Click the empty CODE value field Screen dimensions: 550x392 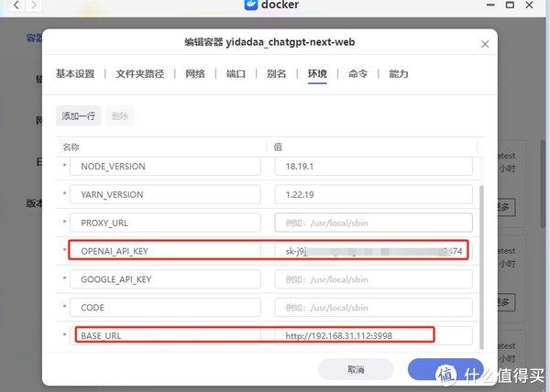pos(374,308)
